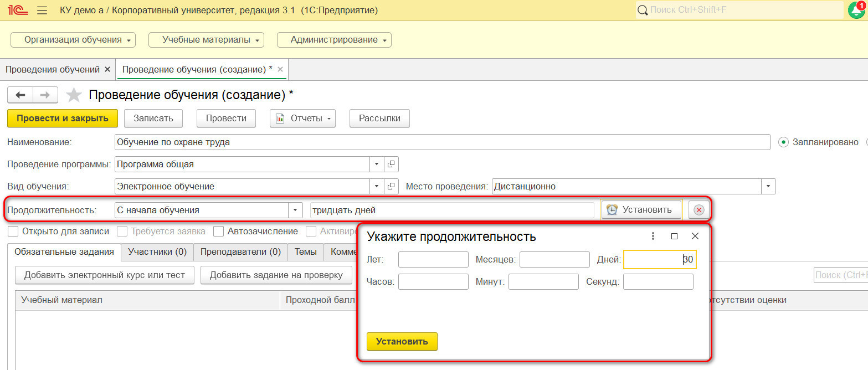
Task: Enable Открыто для записи checkbox
Action: [x=13, y=231]
